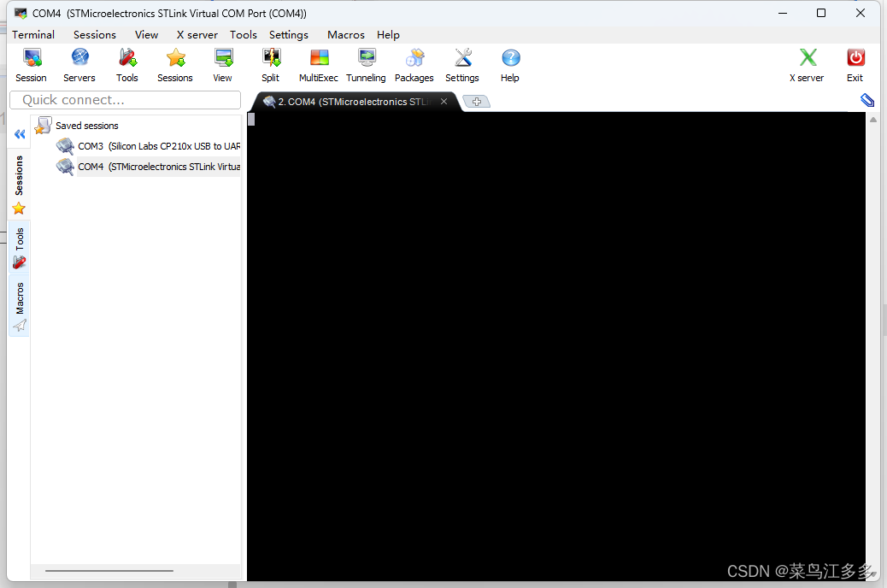This screenshot has width=887, height=588.
Task: Open the Tools menu in menu bar
Action: 244,34
